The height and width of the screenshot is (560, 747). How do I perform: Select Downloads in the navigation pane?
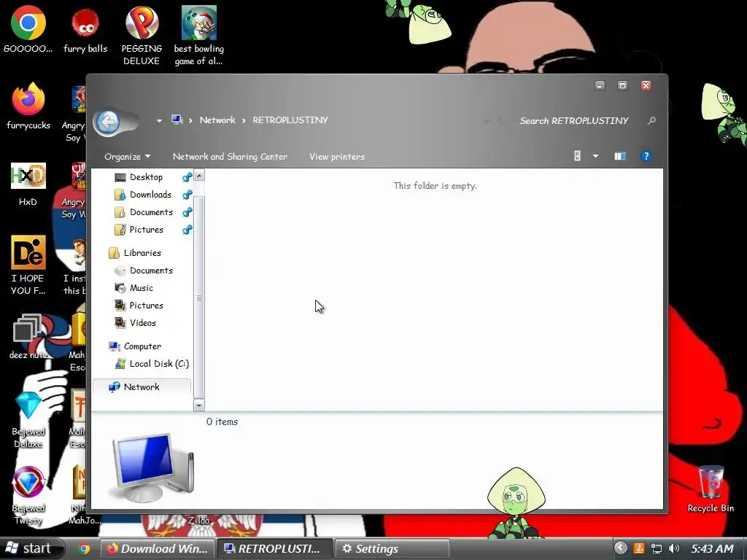tap(150, 195)
